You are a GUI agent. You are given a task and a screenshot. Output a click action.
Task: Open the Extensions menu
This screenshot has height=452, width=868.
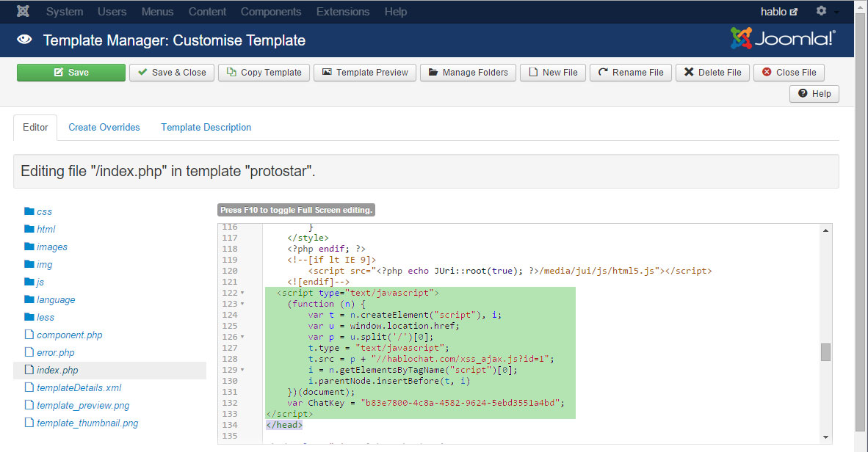coord(343,12)
